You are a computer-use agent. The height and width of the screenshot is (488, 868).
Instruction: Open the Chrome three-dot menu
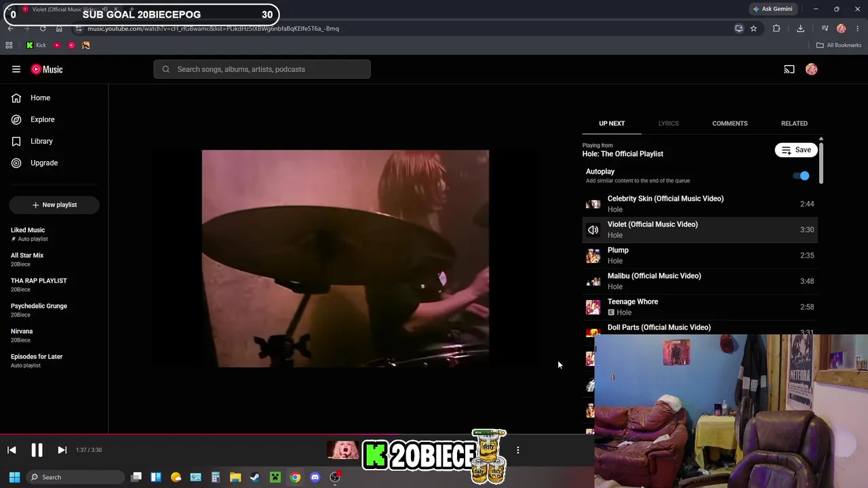pyautogui.click(x=858, y=28)
